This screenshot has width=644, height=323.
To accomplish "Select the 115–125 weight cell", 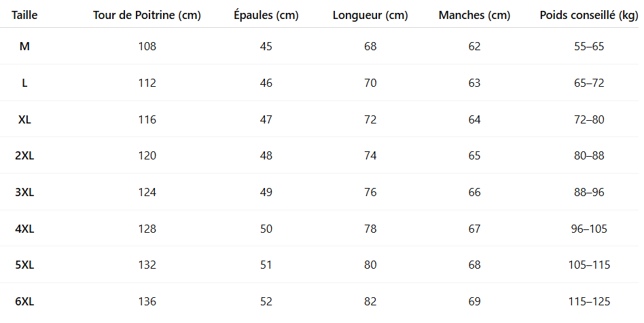I will (x=588, y=302).
